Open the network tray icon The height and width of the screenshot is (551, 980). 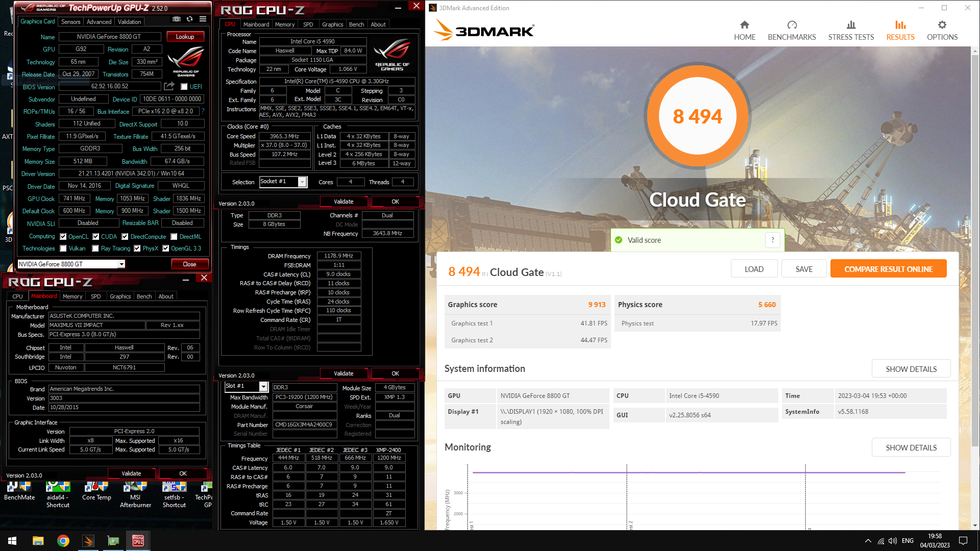881,541
